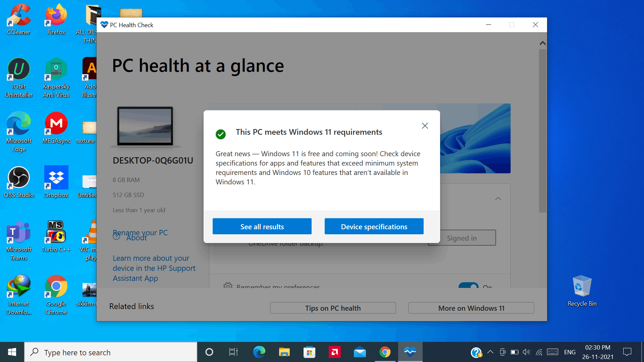This screenshot has height=362, width=644.
Task: Click Rename your PC option
Action: 140,232
